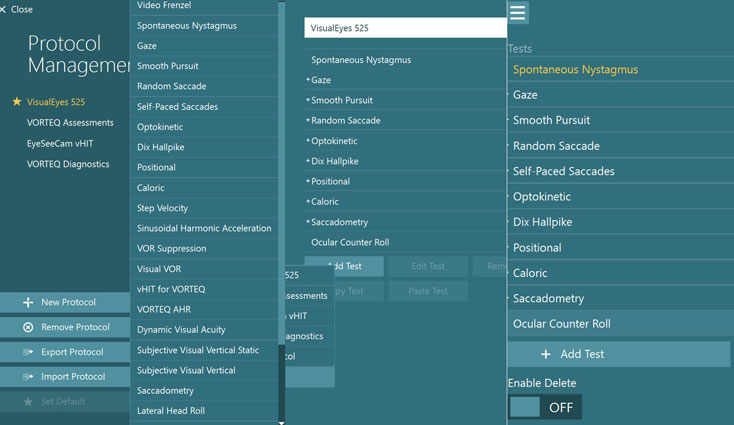Click the circled X icon on Remove Protocol
The height and width of the screenshot is (425, 734).
coord(28,327)
